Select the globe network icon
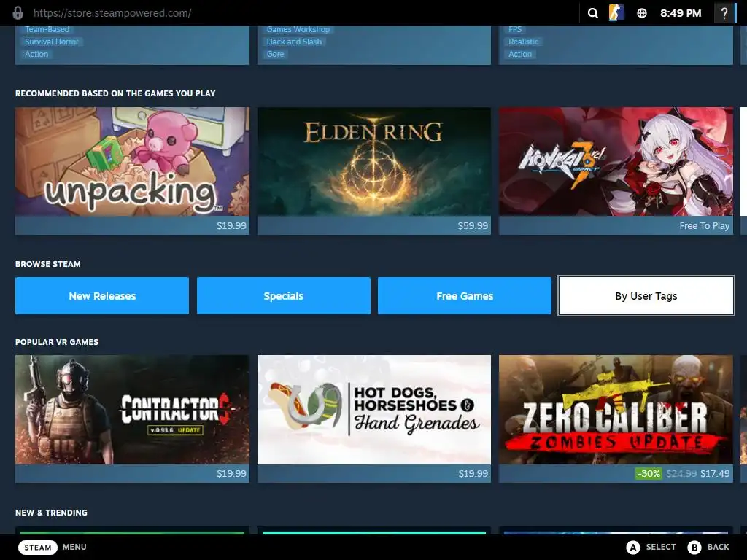 (642, 13)
